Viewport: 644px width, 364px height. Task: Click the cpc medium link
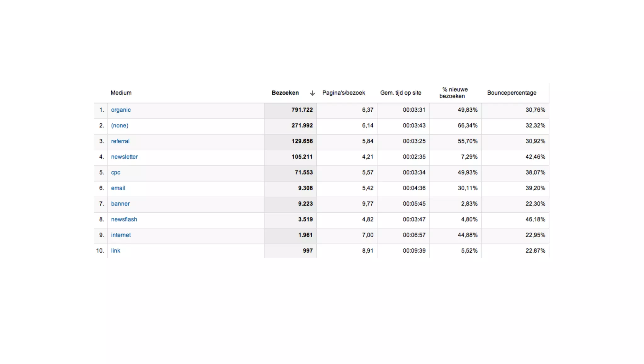coord(115,172)
